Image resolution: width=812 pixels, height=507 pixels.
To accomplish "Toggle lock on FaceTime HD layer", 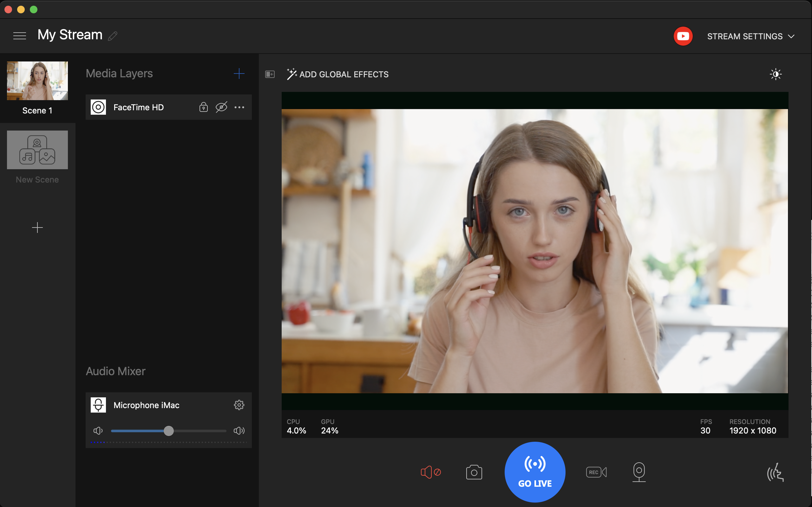I will (x=203, y=107).
